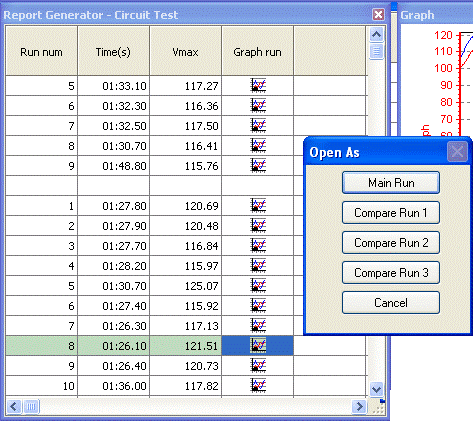Open graph icon for Vmax 117.50 row
This screenshot has width=473, height=421.
coord(258,125)
